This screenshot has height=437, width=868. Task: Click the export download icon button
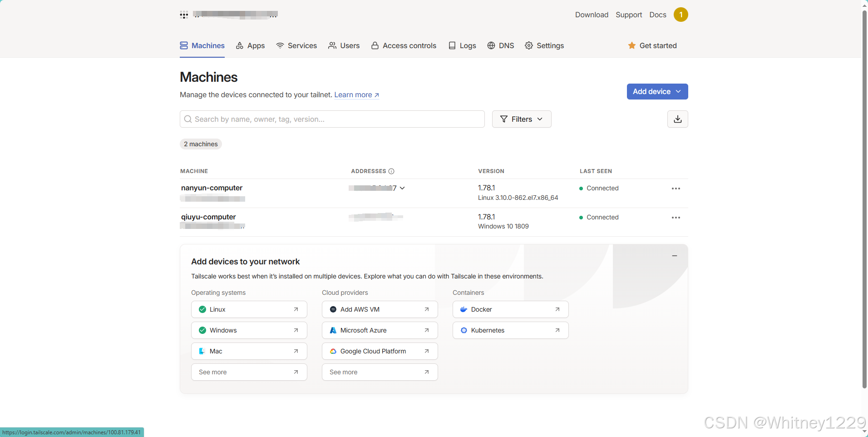coord(678,119)
